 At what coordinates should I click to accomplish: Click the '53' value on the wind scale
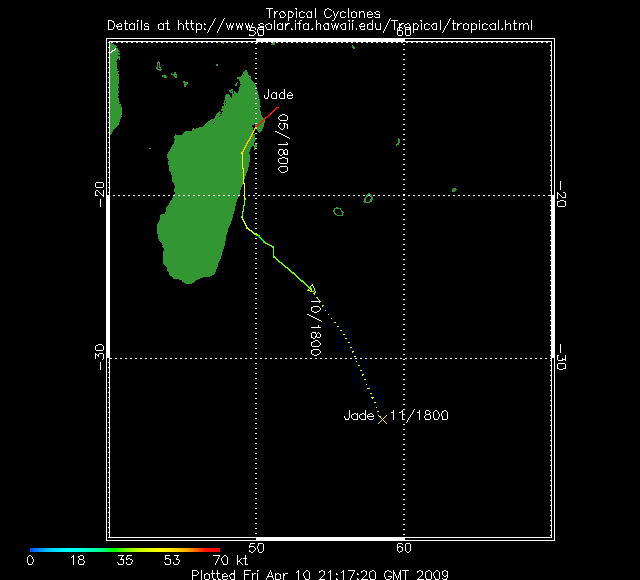coord(172,560)
